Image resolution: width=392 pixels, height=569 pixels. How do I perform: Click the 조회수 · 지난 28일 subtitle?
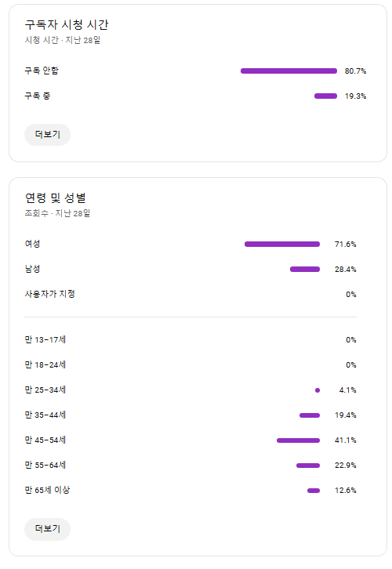(x=57, y=213)
